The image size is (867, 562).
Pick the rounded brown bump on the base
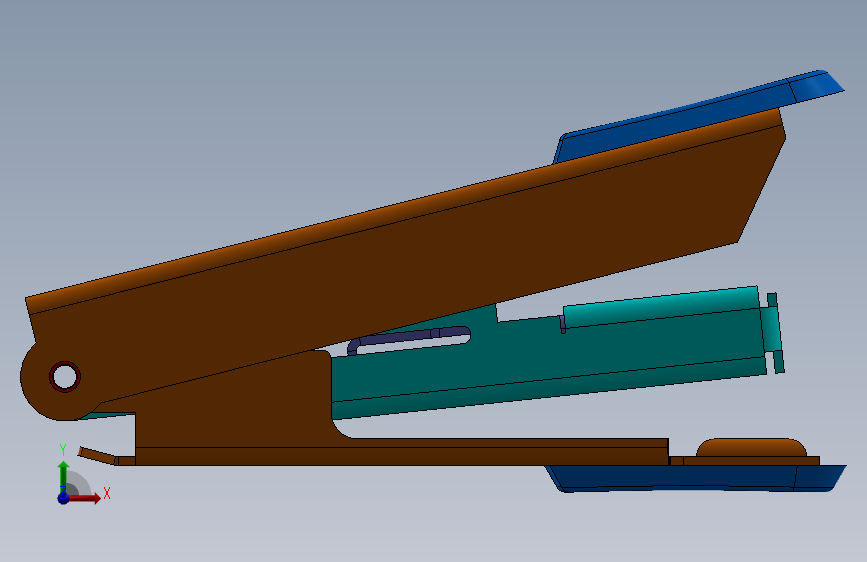751,447
